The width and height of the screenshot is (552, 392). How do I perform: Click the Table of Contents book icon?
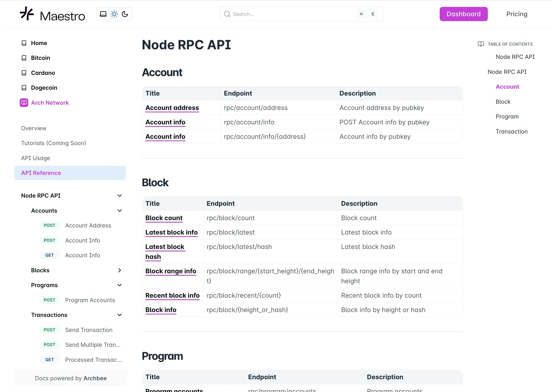point(481,44)
